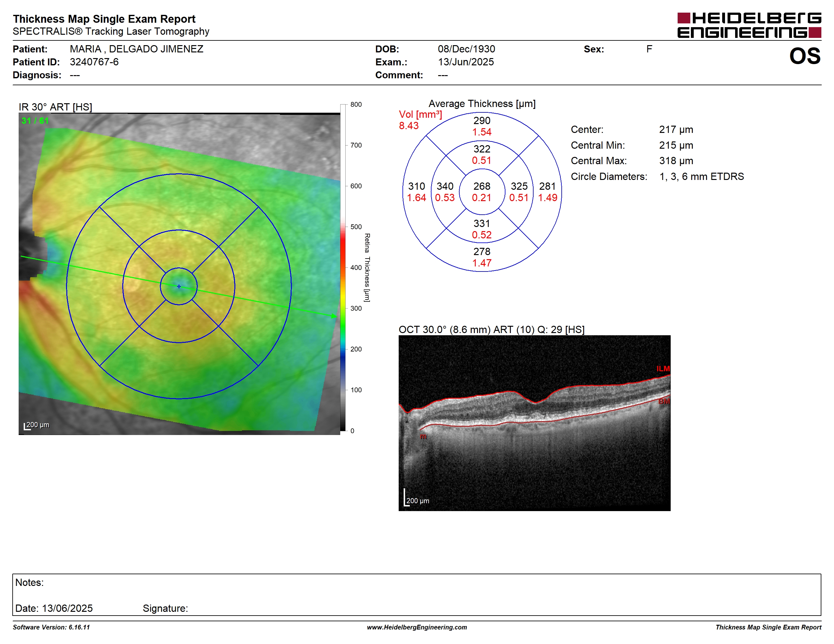The width and height of the screenshot is (834, 644).
Task: Click the Diagnosis label
Action: point(37,75)
